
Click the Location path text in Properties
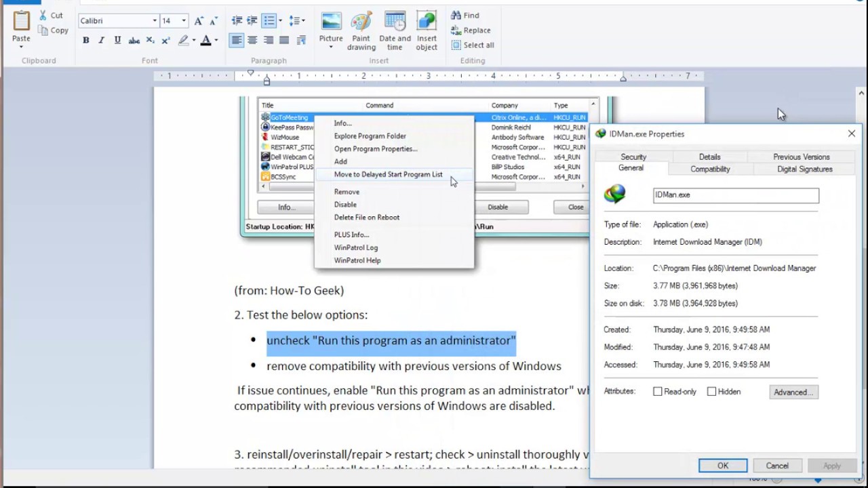click(x=734, y=268)
